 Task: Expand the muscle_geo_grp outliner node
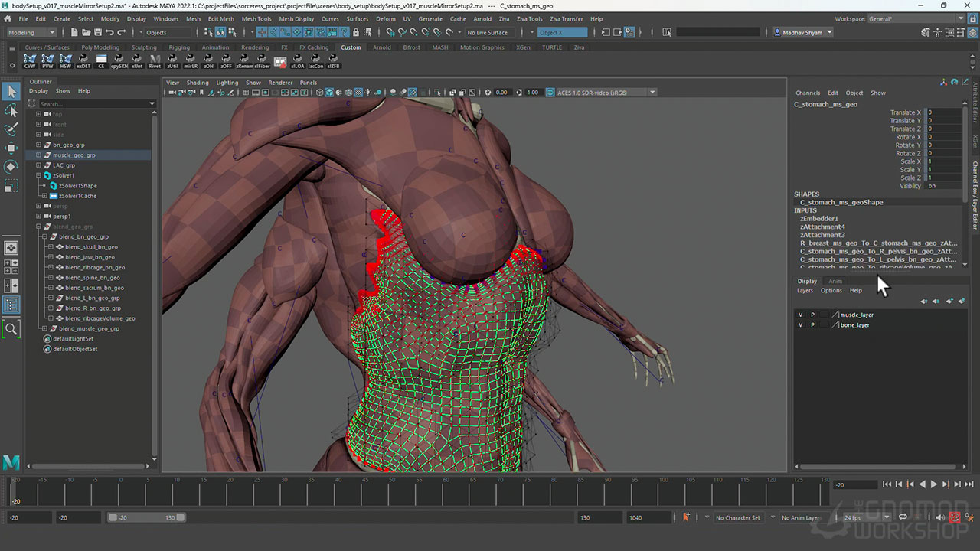(38, 155)
